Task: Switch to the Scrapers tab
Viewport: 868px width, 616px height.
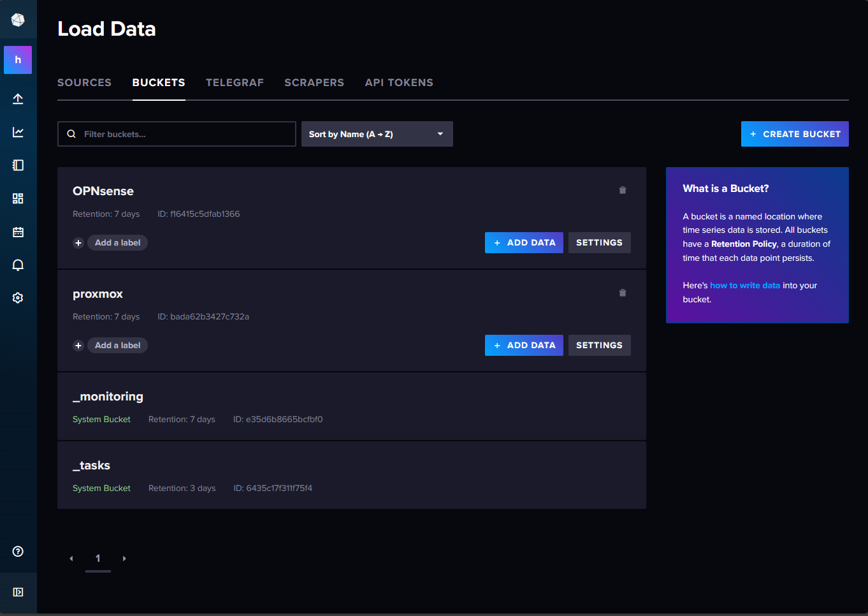Action: pos(314,82)
